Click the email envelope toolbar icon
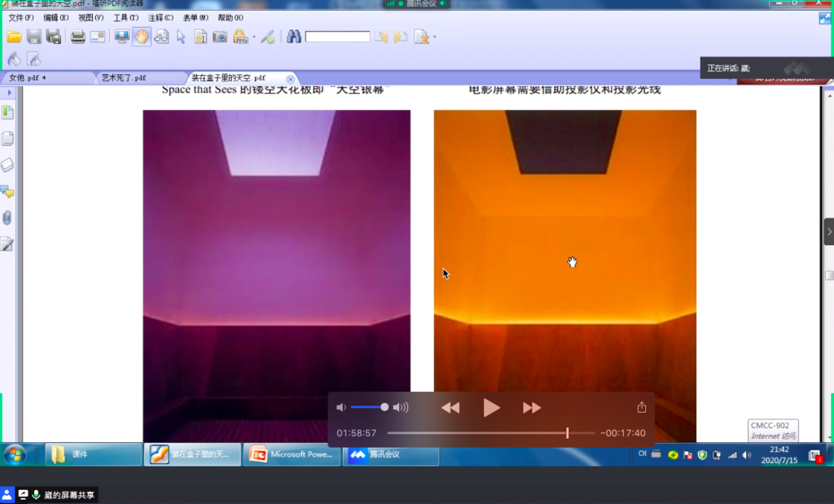This screenshot has height=504, width=834. tap(98, 37)
